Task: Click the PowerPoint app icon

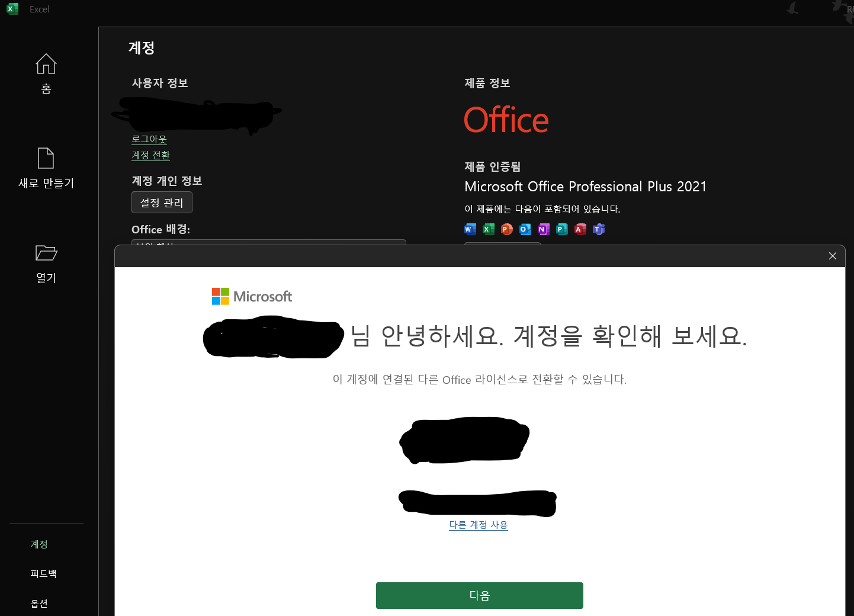Action: [x=507, y=229]
